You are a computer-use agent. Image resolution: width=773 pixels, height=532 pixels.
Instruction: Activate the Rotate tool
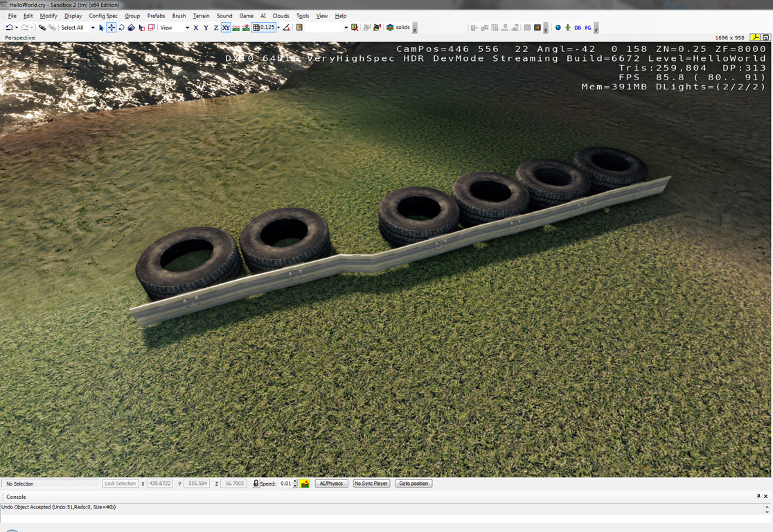click(121, 28)
